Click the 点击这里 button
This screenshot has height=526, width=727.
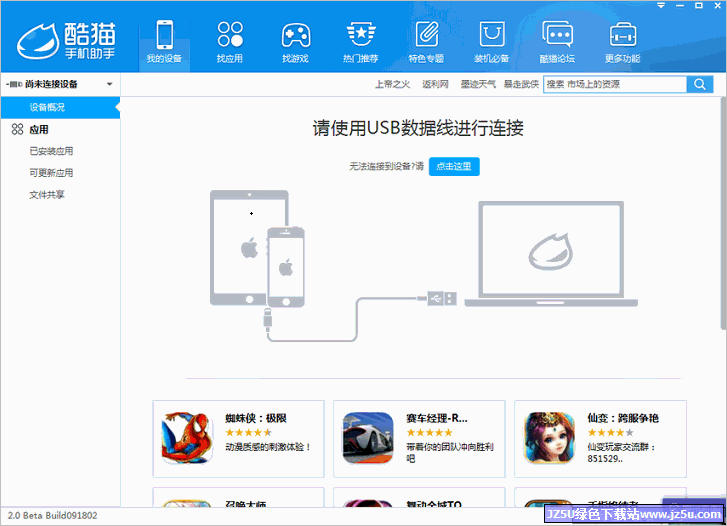coord(454,167)
